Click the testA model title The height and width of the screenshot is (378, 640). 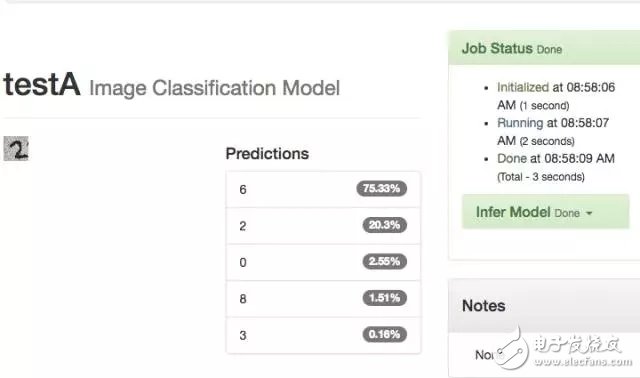[42, 84]
